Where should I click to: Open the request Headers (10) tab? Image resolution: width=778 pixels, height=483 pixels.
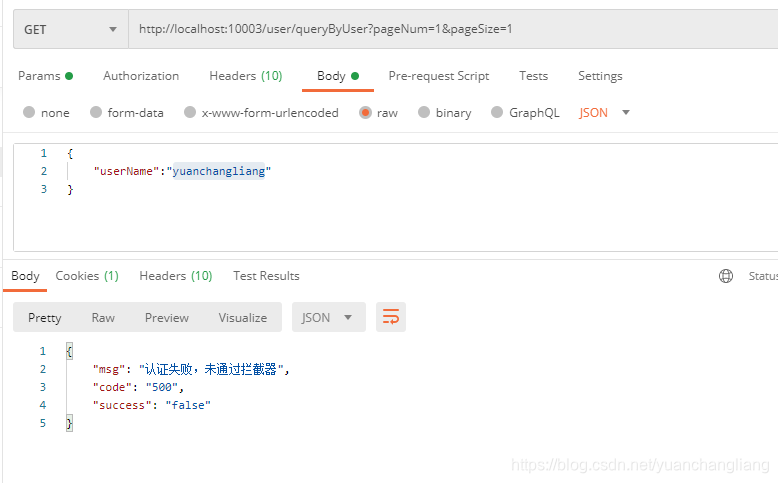(246, 76)
